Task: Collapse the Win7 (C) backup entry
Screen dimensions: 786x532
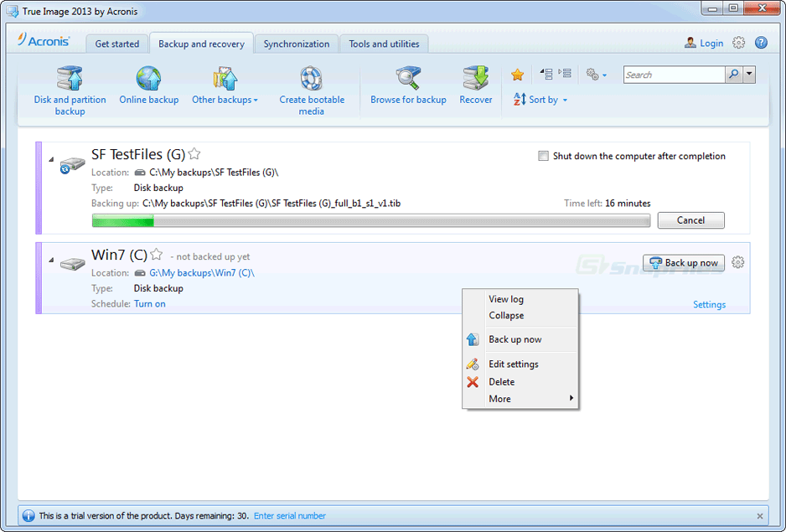Action: click(51, 260)
